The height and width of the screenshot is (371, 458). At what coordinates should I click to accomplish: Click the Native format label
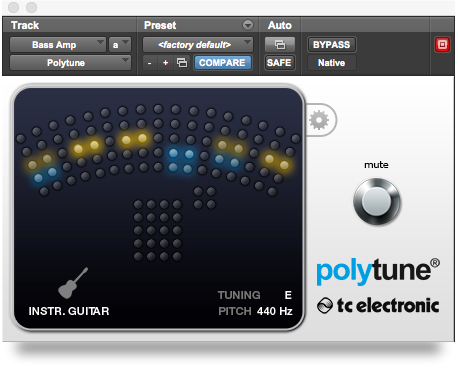pyautogui.click(x=331, y=63)
